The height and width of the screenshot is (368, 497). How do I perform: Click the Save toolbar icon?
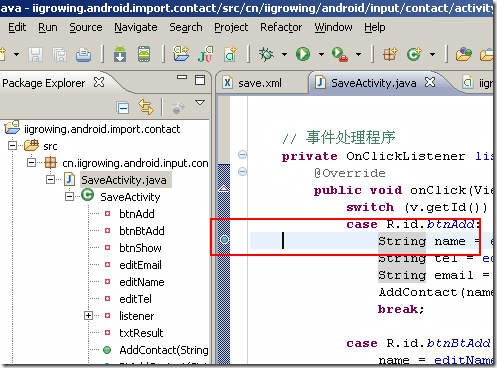tap(35, 54)
